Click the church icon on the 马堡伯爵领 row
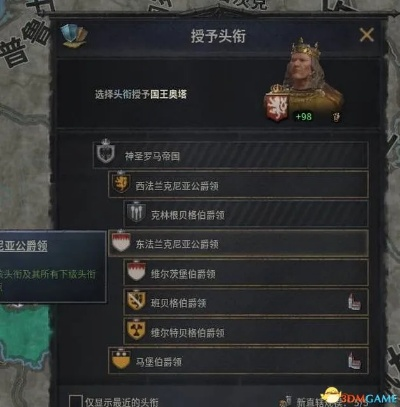 point(354,360)
